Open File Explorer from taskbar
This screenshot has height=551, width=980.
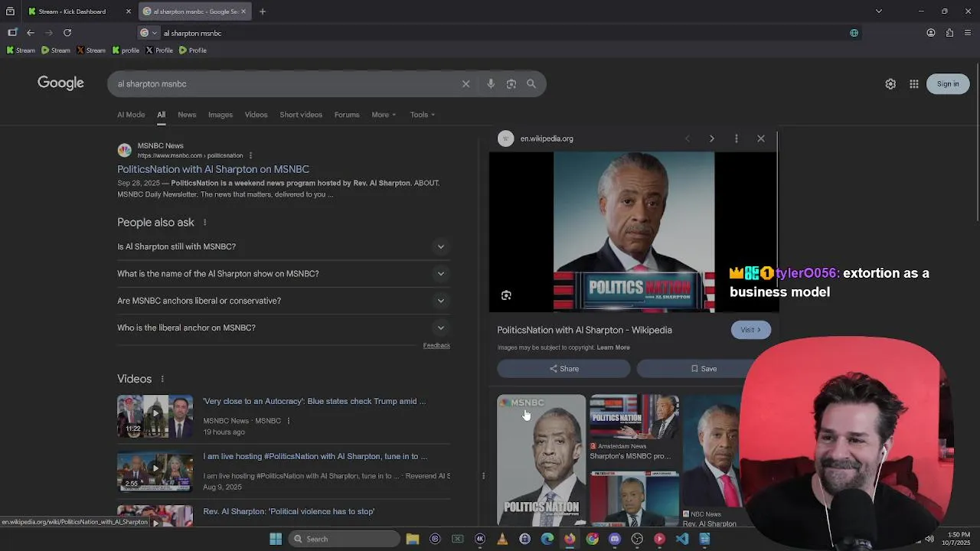pyautogui.click(x=413, y=539)
